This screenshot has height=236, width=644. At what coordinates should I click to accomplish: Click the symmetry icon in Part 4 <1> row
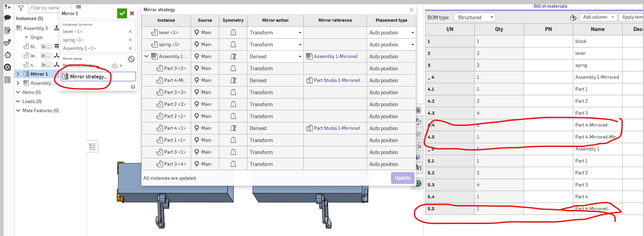click(233, 128)
